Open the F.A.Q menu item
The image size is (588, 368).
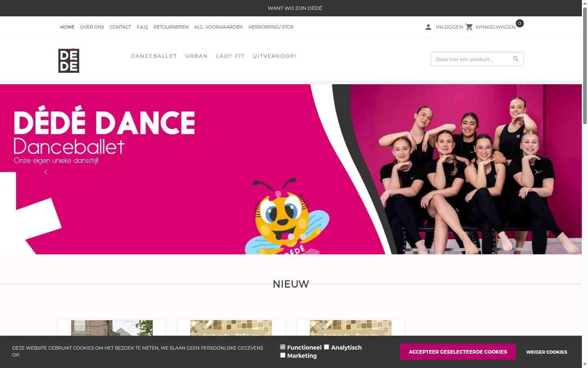click(x=142, y=27)
